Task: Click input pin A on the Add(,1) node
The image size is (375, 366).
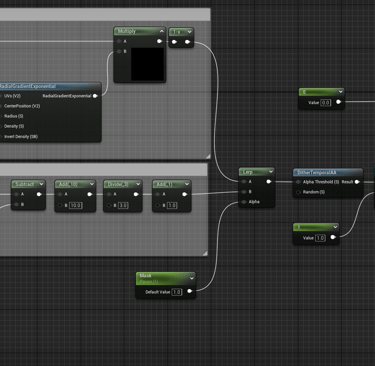Action: (158, 194)
